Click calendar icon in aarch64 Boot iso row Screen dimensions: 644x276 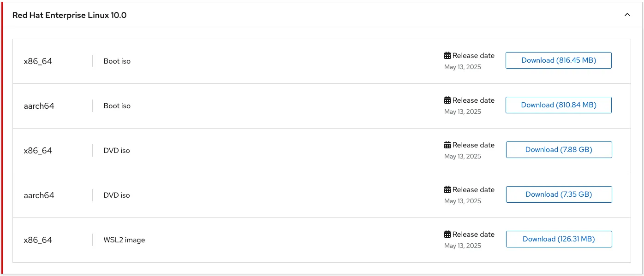coord(447,100)
